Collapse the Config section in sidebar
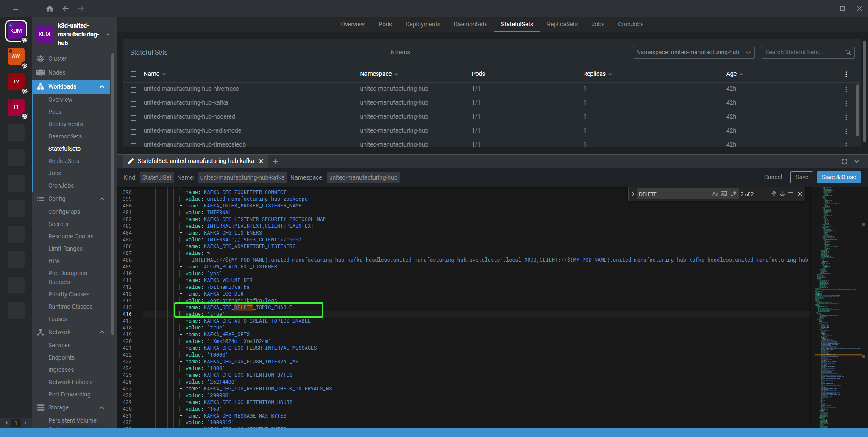 pyautogui.click(x=102, y=199)
